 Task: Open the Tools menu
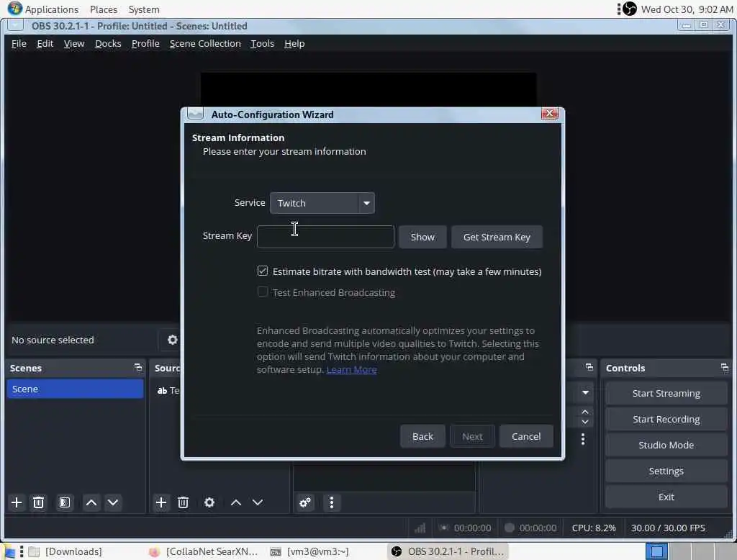pos(262,44)
